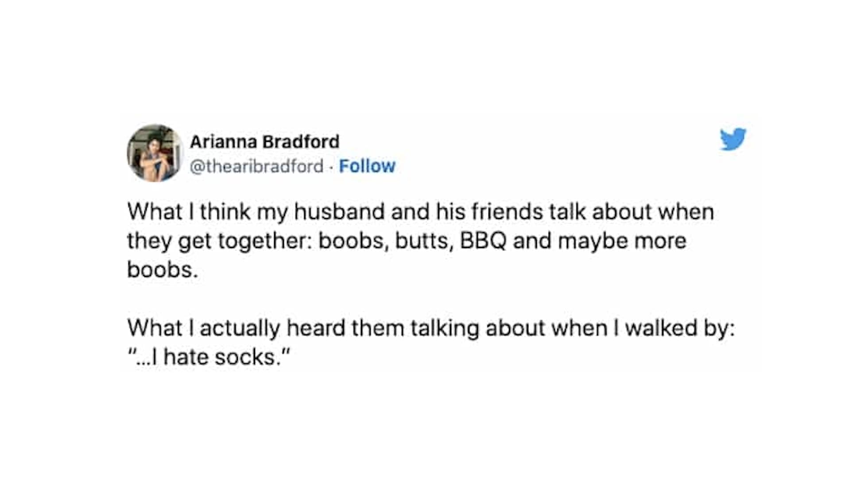Click the @thearibradford handle

pyautogui.click(x=256, y=166)
